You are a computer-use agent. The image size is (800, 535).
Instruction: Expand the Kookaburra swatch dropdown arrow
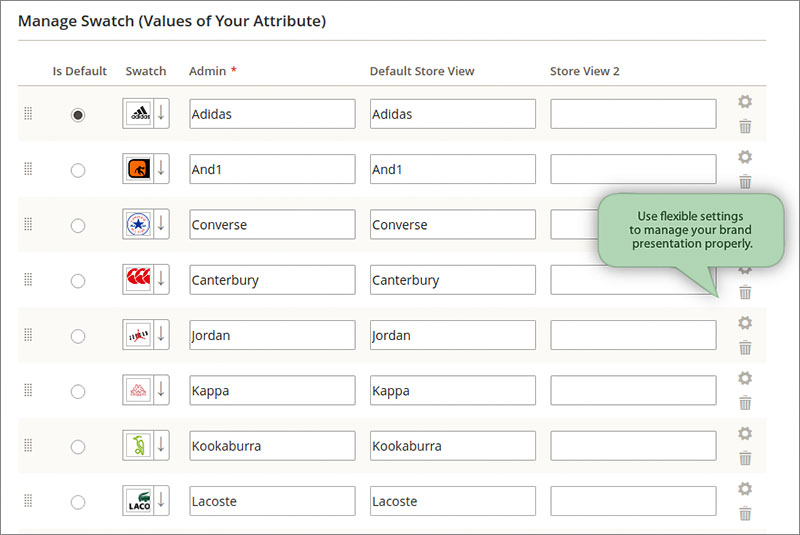[x=161, y=445]
